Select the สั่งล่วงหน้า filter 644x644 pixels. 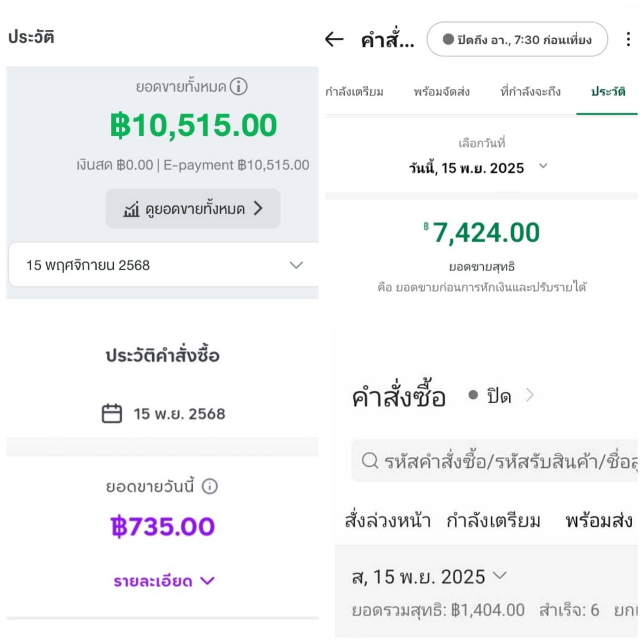[x=388, y=520]
